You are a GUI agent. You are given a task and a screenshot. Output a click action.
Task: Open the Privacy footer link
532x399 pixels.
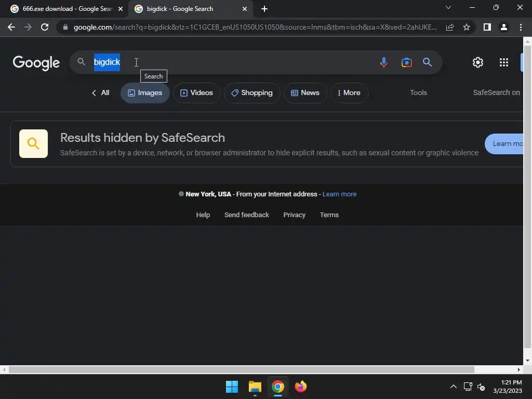click(x=294, y=215)
